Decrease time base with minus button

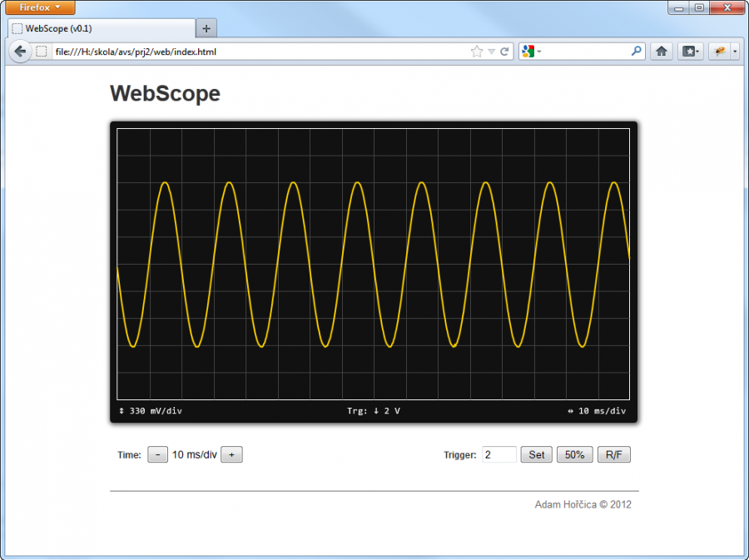[157, 454]
